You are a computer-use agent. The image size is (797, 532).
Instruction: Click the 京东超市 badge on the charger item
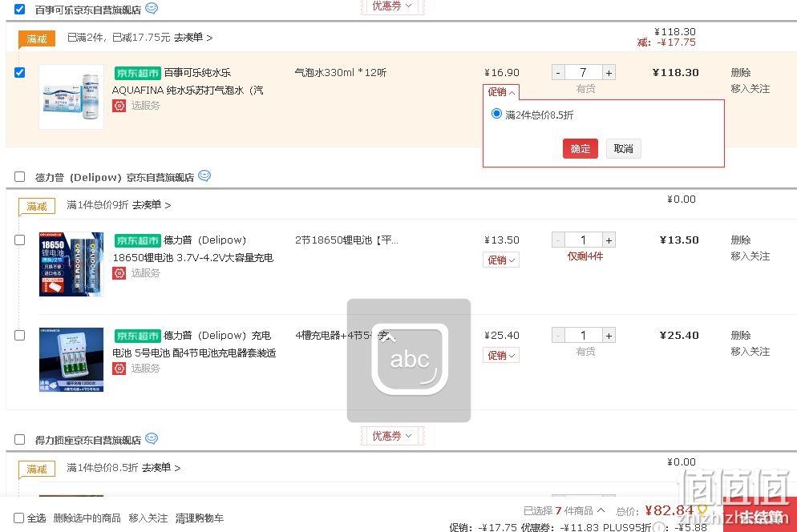click(x=137, y=336)
